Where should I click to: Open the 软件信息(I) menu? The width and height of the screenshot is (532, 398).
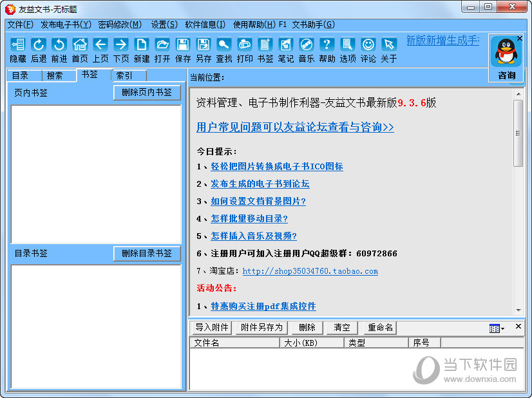pyautogui.click(x=205, y=24)
